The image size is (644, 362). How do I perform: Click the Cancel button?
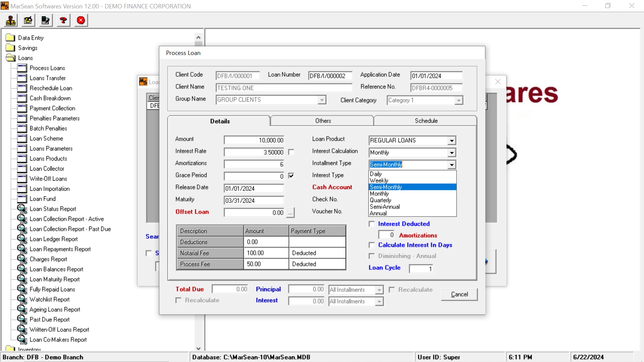(x=459, y=294)
